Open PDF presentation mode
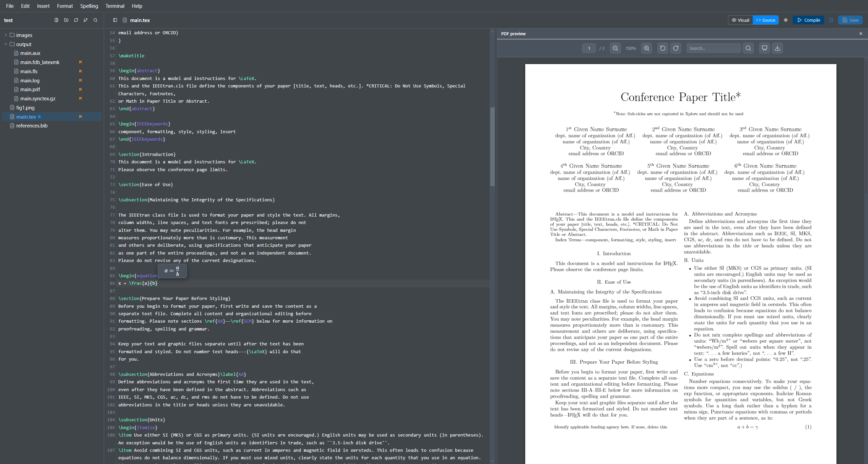This screenshot has width=868, height=464. [765, 48]
